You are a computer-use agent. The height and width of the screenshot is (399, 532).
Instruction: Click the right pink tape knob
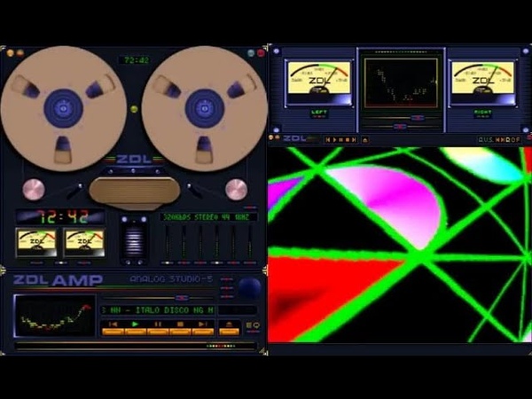pyautogui.click(x=236, y=189)
